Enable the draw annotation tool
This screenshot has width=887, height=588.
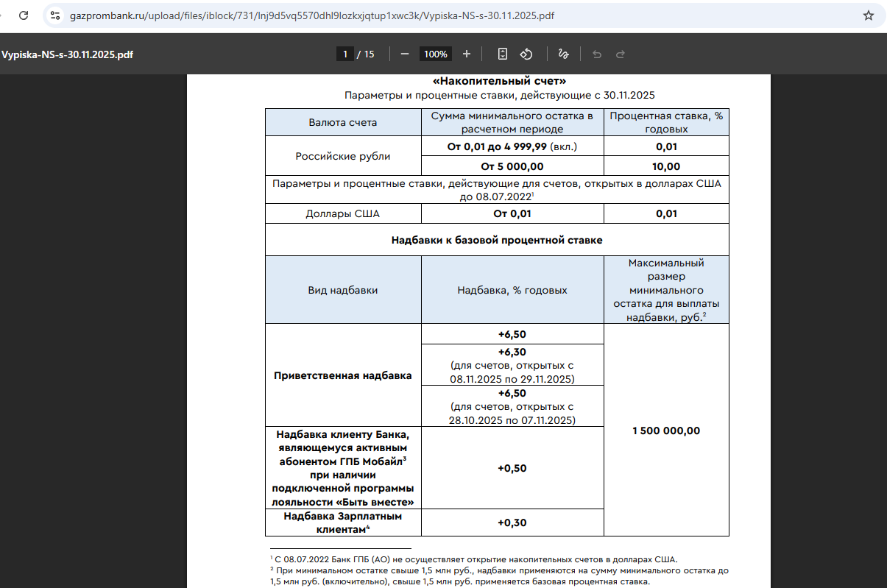(564, 54)
